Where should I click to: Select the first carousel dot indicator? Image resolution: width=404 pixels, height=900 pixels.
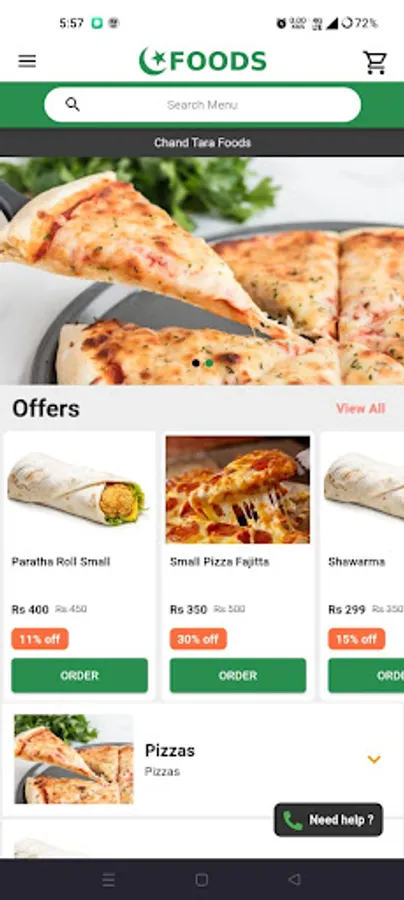pos(196,363)
